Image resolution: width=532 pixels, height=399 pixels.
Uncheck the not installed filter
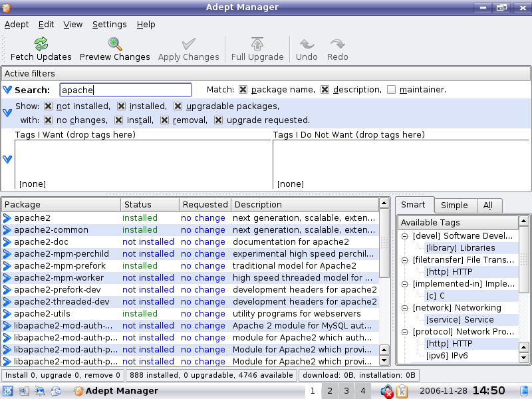click(x=48, y=106)
